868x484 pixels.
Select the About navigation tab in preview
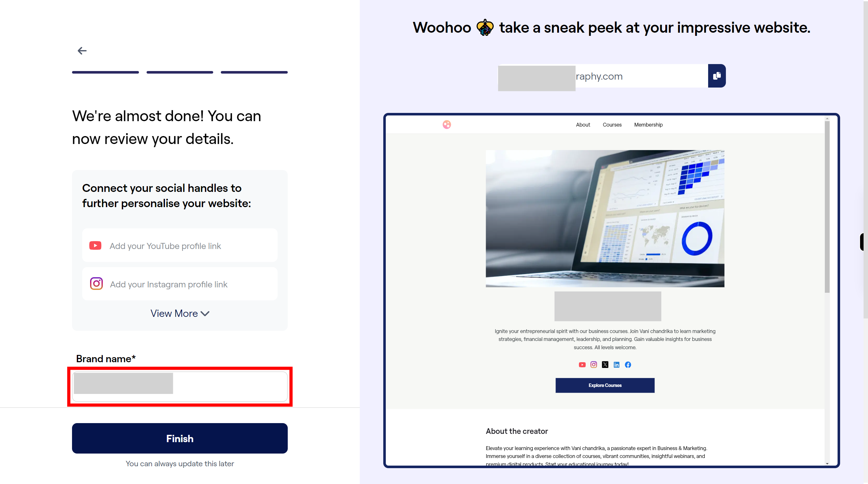coord(582,125)
